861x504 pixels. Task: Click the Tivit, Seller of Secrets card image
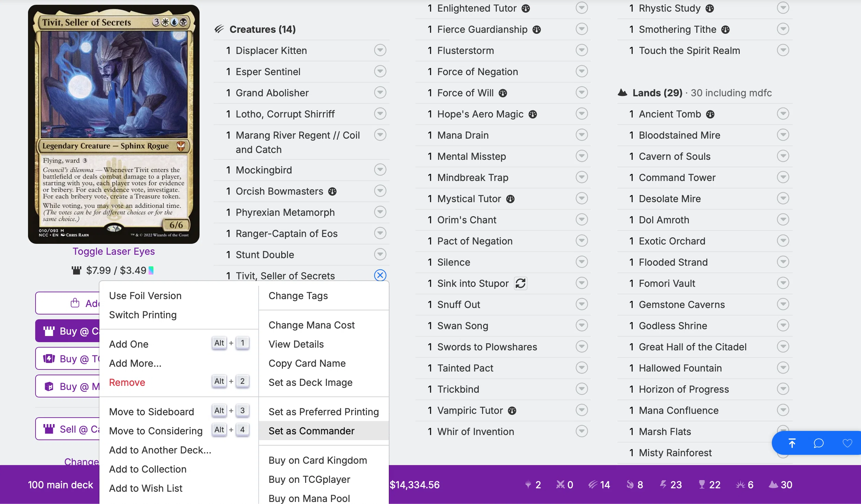coord(114,124)
